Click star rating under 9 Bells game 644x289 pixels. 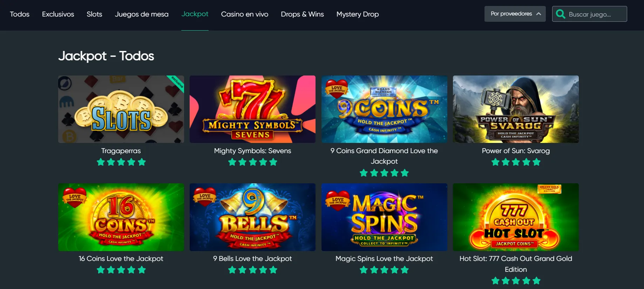[252, 270]
